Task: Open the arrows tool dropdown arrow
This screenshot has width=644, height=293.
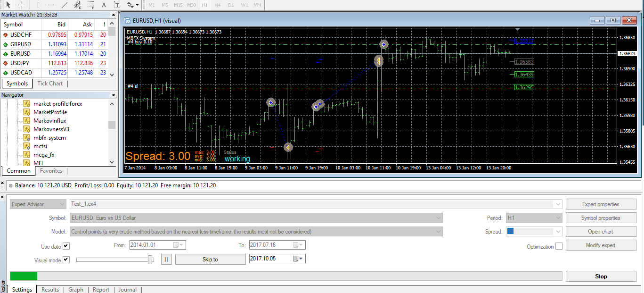Action: [137, 5]
